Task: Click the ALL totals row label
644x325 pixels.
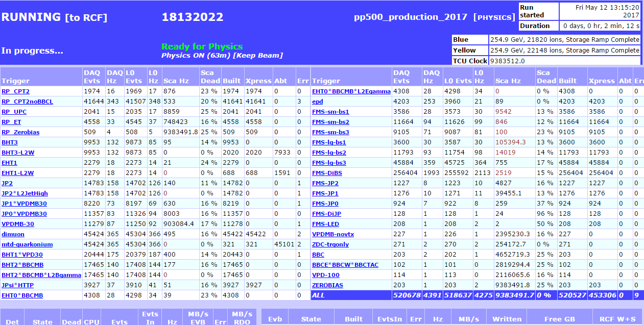Action: coord(318,295)
